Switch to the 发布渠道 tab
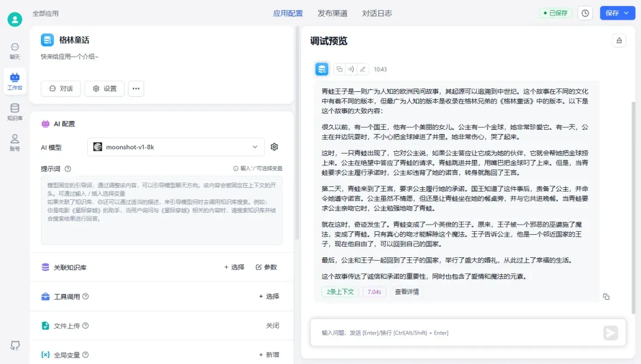Image resolution: width=641 pixels, height=364 pixels. [332, 13]
